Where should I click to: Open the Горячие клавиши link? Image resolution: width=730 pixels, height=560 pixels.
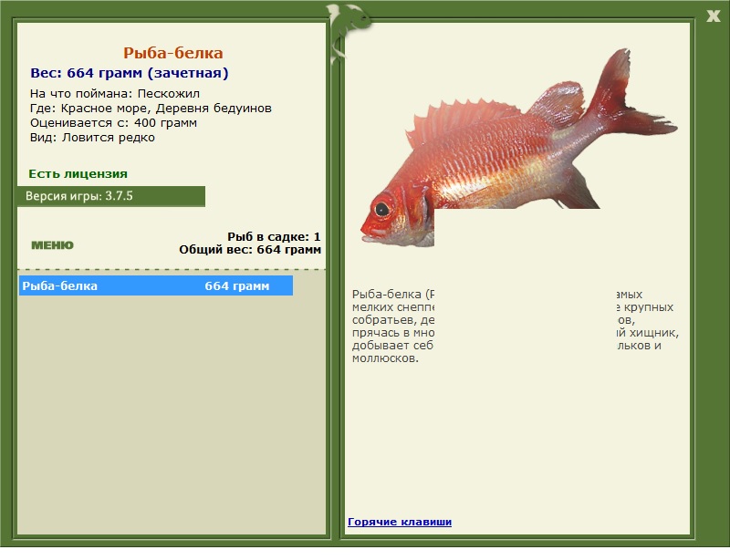pyautogui.click(x=400, y=522)
